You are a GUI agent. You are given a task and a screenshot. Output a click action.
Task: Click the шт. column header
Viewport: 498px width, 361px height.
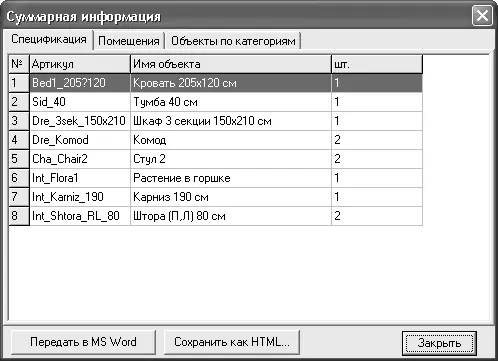coord(377,64)
